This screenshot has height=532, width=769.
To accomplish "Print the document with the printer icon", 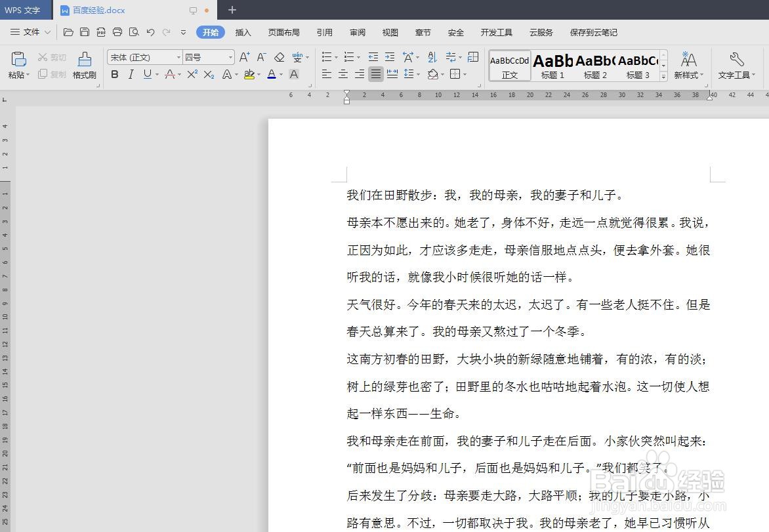I will 117,32.
